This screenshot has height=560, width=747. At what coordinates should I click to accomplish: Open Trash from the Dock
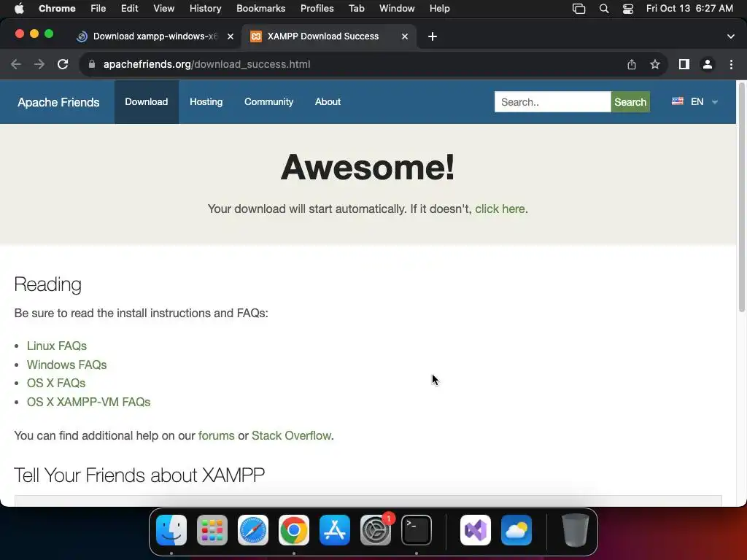click(x=575, y=530)
